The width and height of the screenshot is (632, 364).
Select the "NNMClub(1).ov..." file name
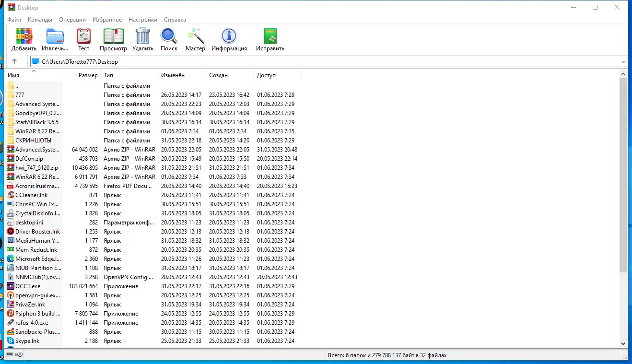point(38,277)
